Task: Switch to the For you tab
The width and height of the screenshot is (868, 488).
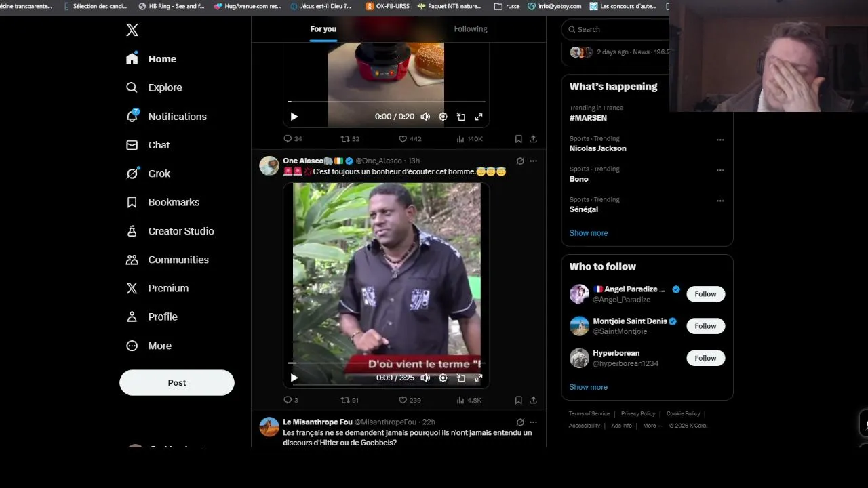Action: pyautogui.click(x=323, y=29)
